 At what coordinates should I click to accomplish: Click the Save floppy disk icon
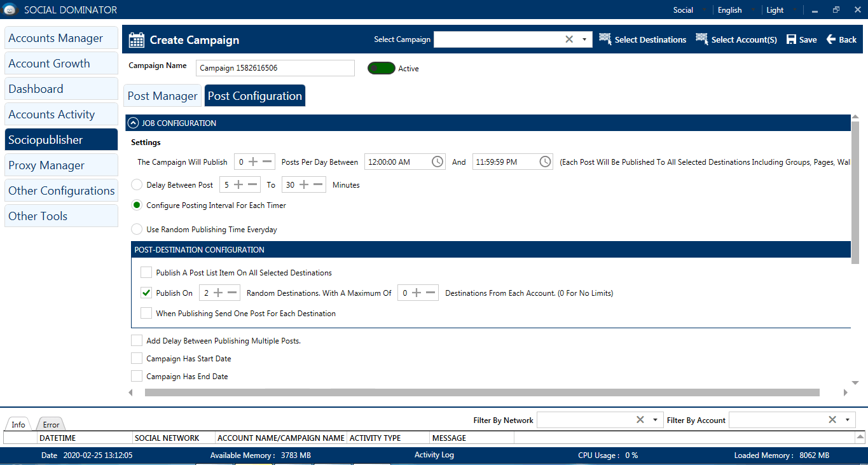791,39
